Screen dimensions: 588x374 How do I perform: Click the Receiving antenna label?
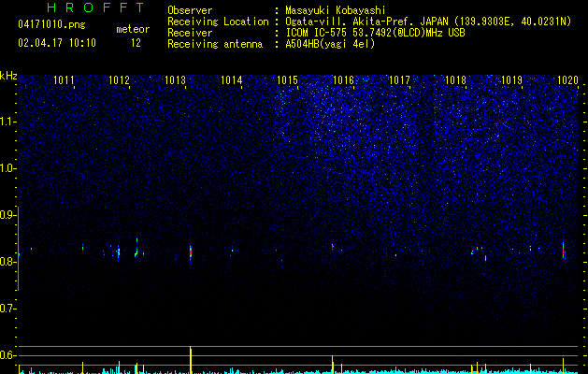[215, 44]
